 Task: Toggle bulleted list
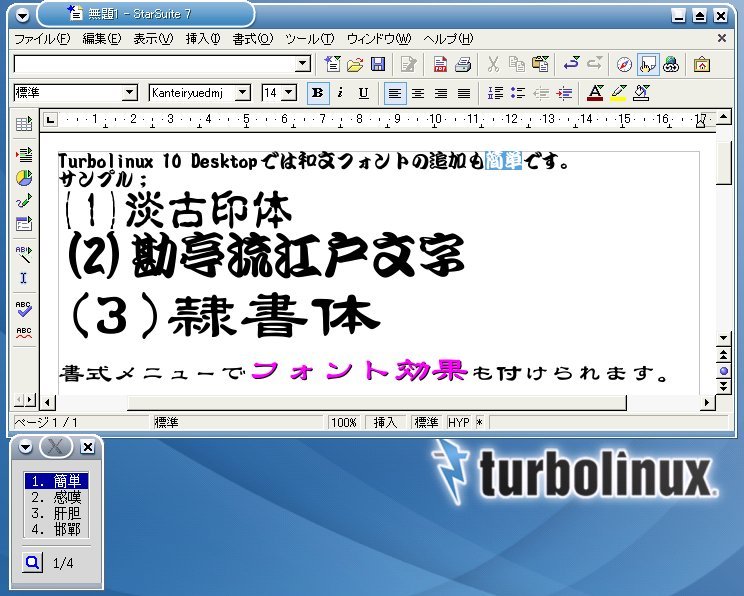518,93
